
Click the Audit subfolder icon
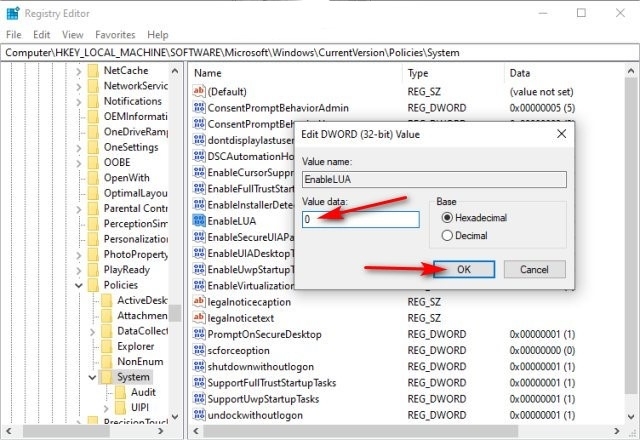120,393
